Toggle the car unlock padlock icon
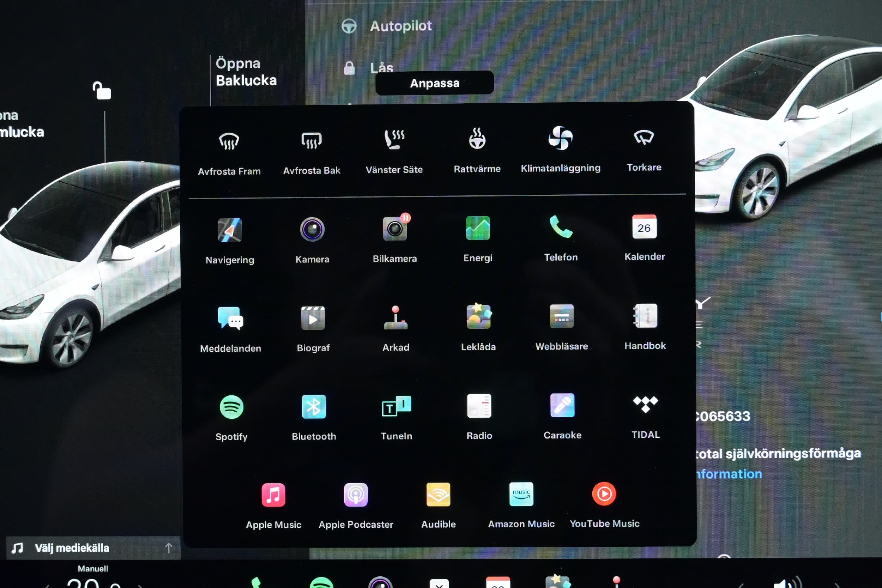The image size is (882, 588). pyautogui.click(x=102, y=90)
